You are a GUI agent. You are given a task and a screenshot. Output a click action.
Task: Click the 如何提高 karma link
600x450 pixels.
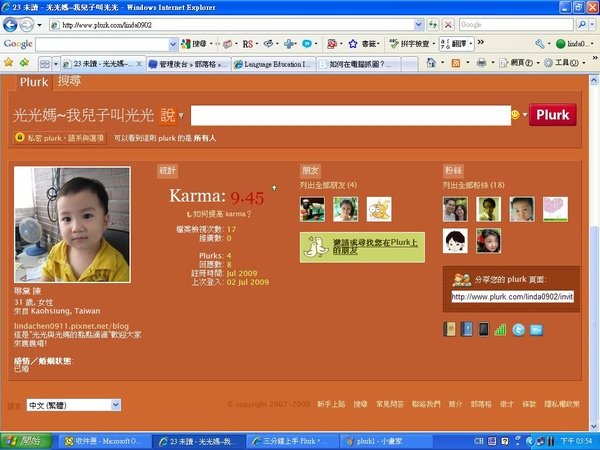218,214
